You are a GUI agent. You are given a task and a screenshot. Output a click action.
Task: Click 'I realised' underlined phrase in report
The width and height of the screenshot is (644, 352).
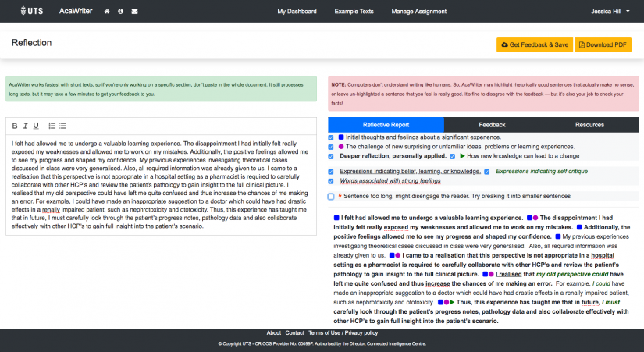508,275
